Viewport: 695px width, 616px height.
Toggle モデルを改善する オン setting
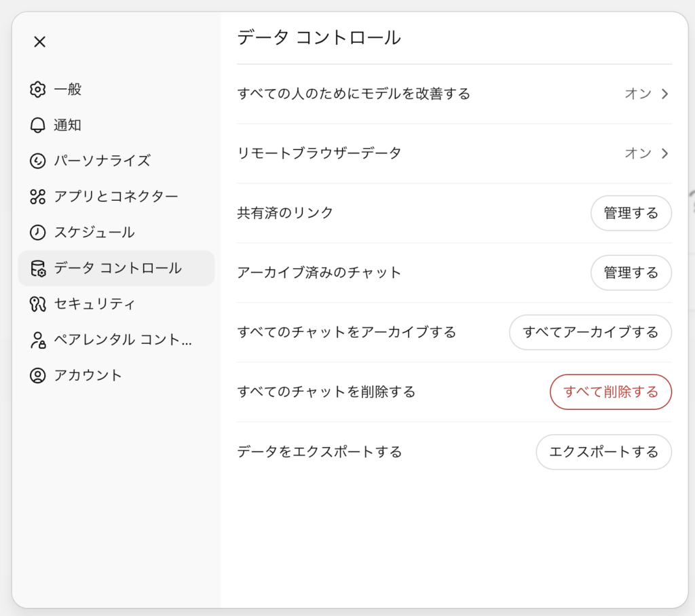(637, 94)
